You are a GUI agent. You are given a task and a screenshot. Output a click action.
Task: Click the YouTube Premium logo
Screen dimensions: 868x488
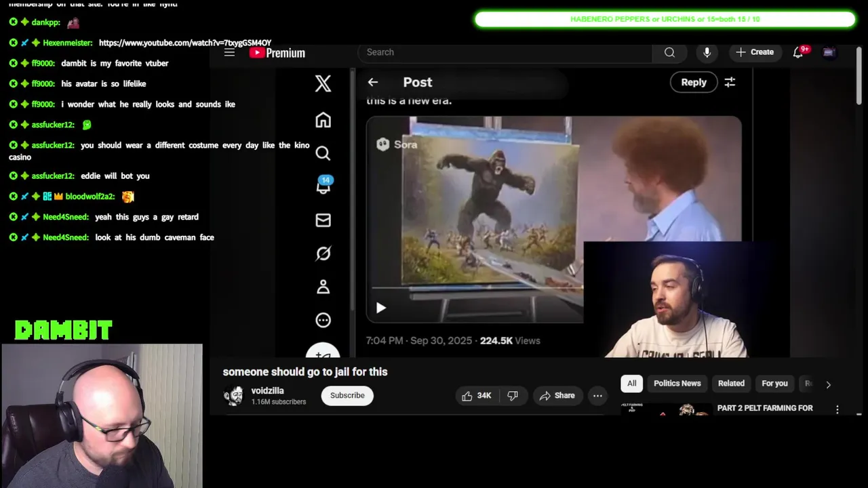coord(277,53)
